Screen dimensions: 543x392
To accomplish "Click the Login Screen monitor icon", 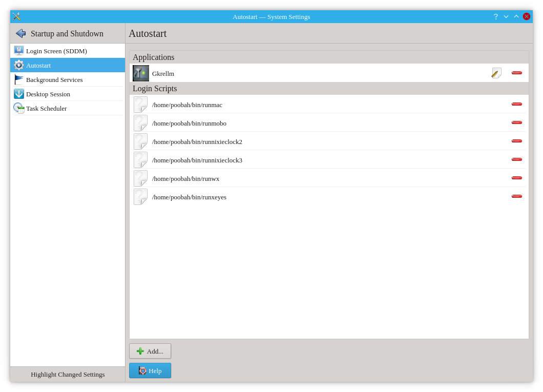I will (19, 51).
